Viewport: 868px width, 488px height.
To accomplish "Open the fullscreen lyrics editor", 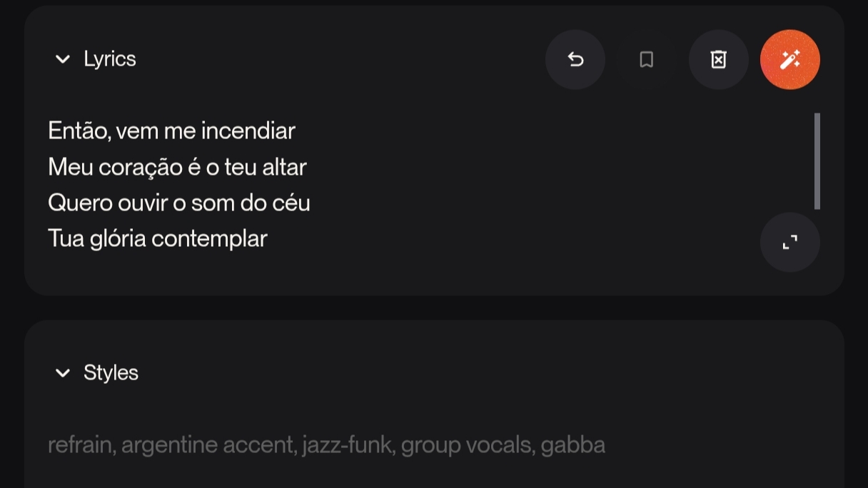I will point(789,243).
